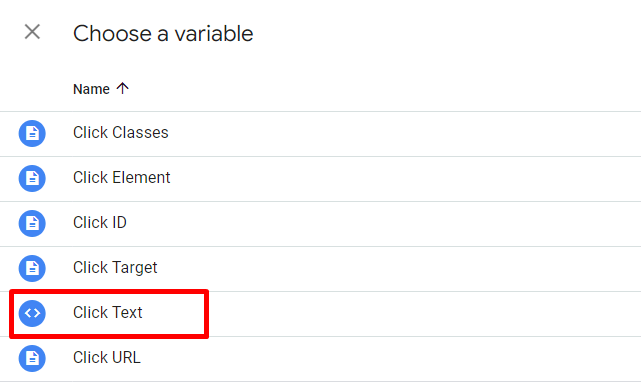Screen dimensions: 641x382
Task: Click the document icon beside Click Element
Action: point(32,178)
